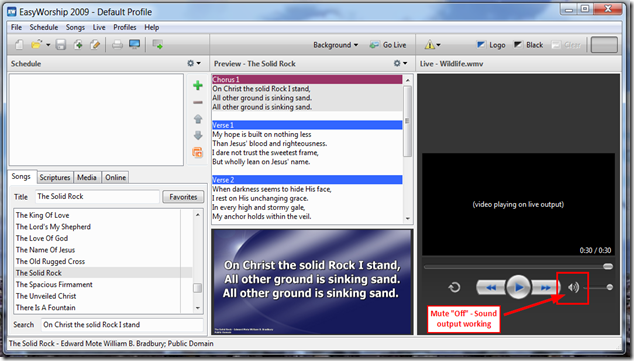634x361 pixels.
Task: Click the volume slider handle
Action: point(609,287)
